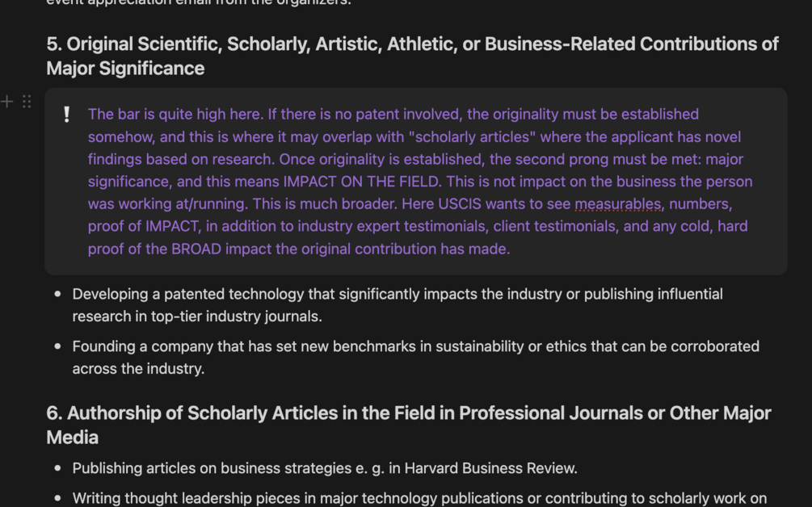
Task: Click the sentence "The bar is quite high here"
Action: tap(175, 115)
